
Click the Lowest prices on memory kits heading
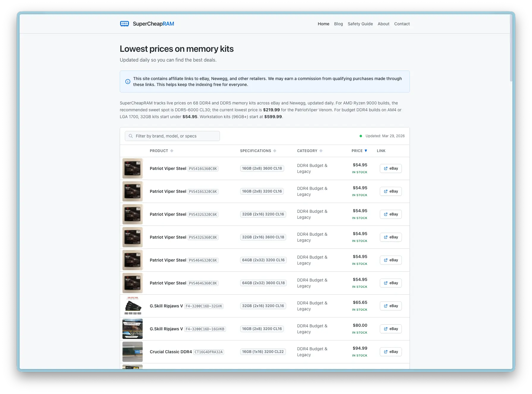pyautogui.click(x=177, y=49)
